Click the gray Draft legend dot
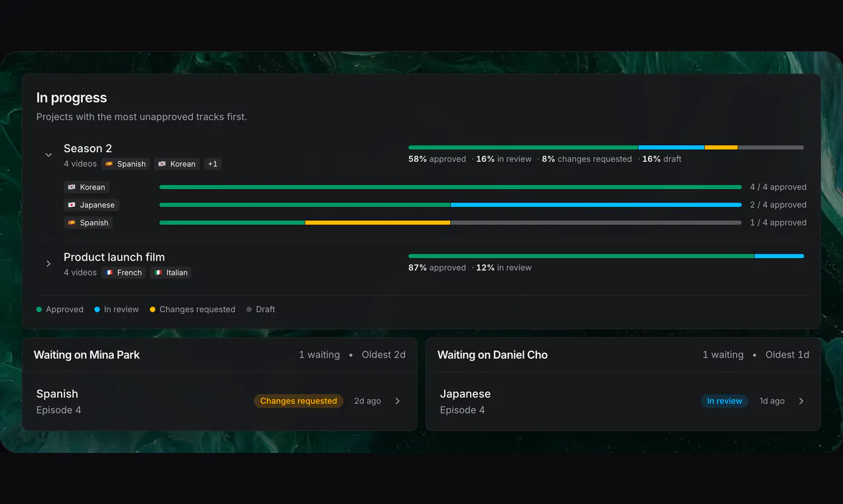The width and height of the screenshot is (843, 504). point(249,310)
